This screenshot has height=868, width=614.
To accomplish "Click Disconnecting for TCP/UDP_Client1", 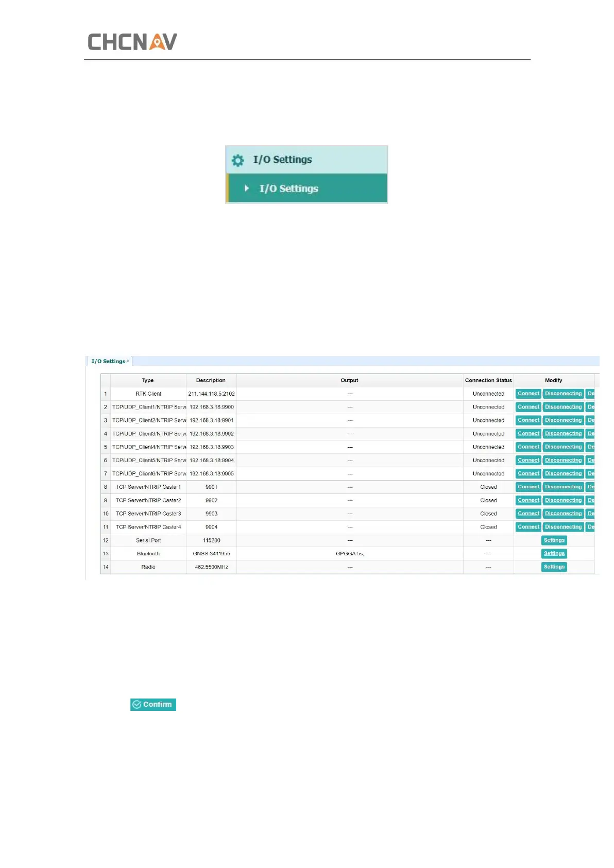I will tap(563, 407).
